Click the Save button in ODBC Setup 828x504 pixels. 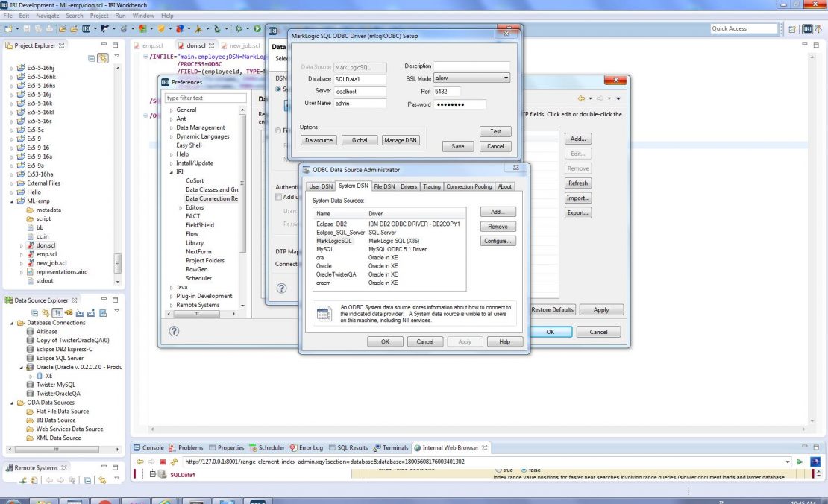tap(458, 146)
